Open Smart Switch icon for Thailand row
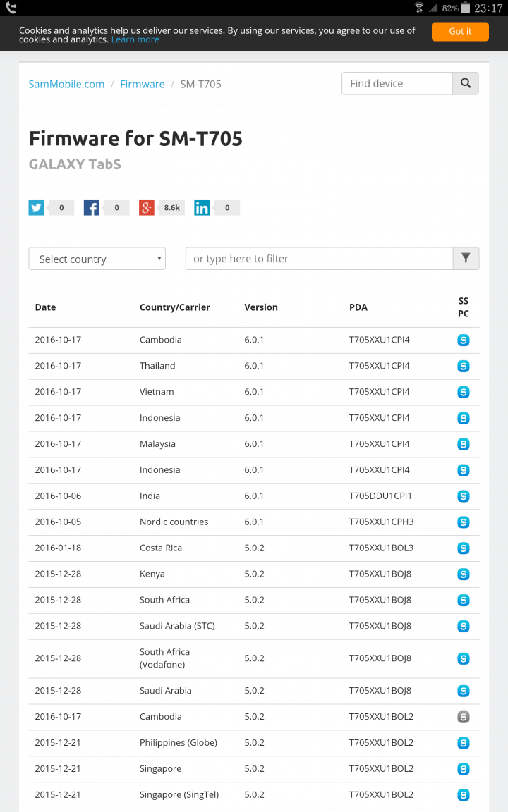Screen dimensions: 508x812 click(464, 366)
